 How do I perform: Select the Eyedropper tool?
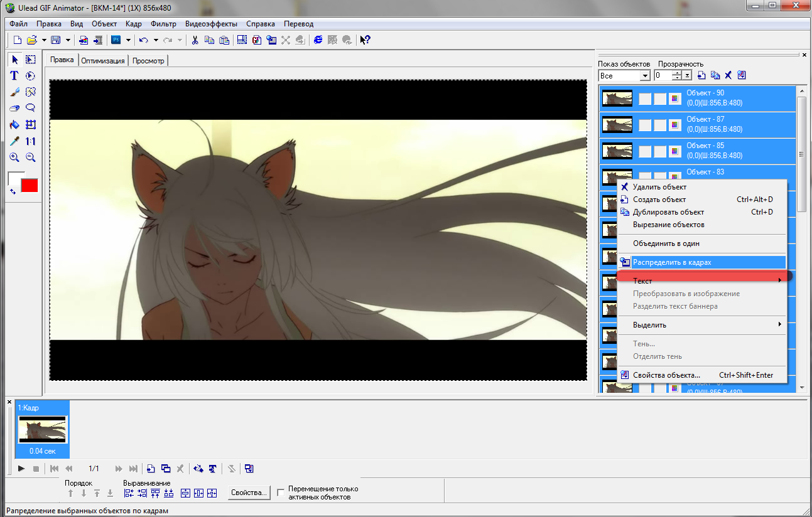14,141
